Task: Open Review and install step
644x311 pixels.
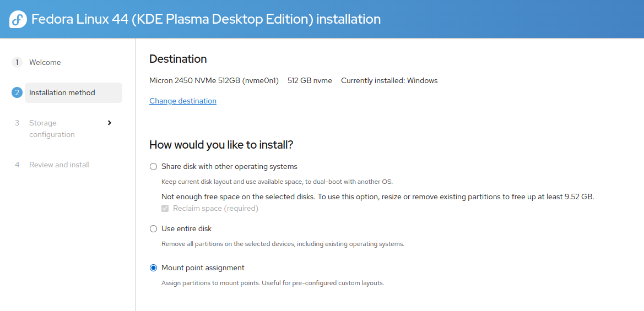Action: [59, 165]
